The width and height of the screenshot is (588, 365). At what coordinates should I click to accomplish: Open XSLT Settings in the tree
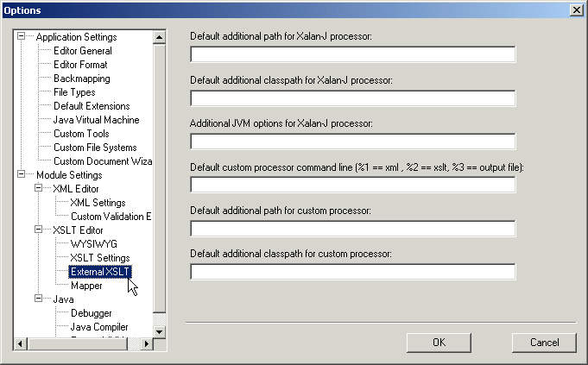tap(99, 258)
